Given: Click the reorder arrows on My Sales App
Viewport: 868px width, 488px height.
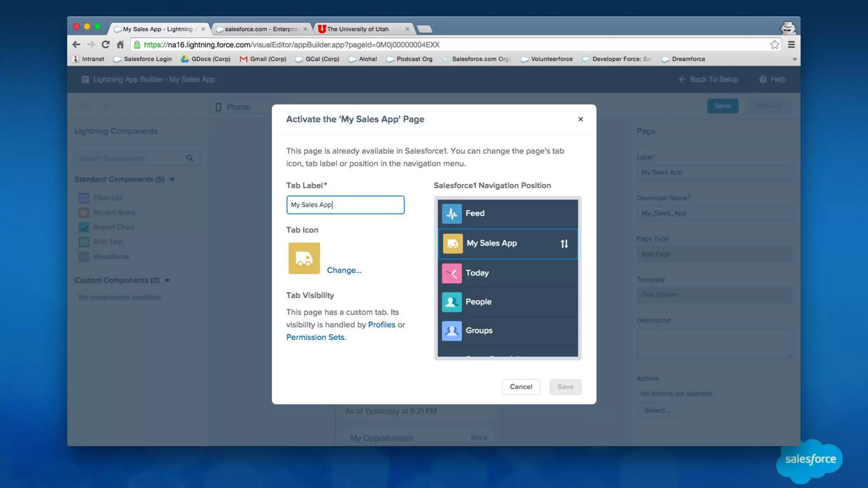Looking at the screenshot, I should tap(564, 244).
